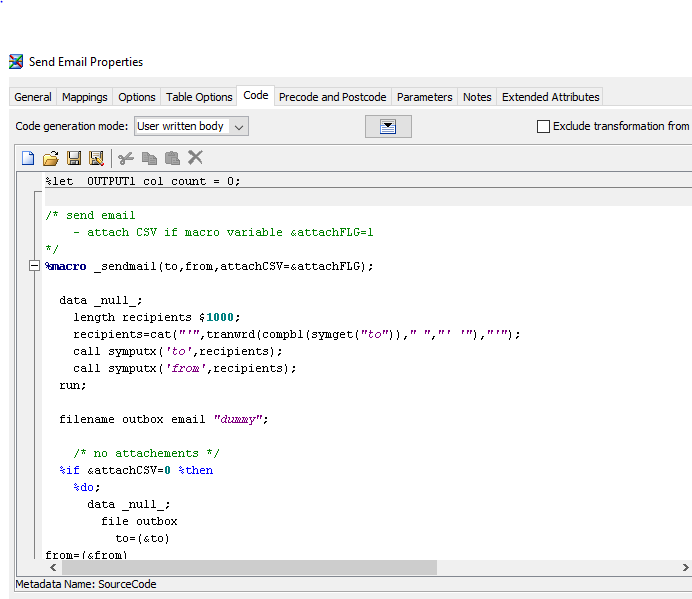The height and width of the screenshot is (599, 692).
Task: Open the Table Options tab
Action: (199, 97)
